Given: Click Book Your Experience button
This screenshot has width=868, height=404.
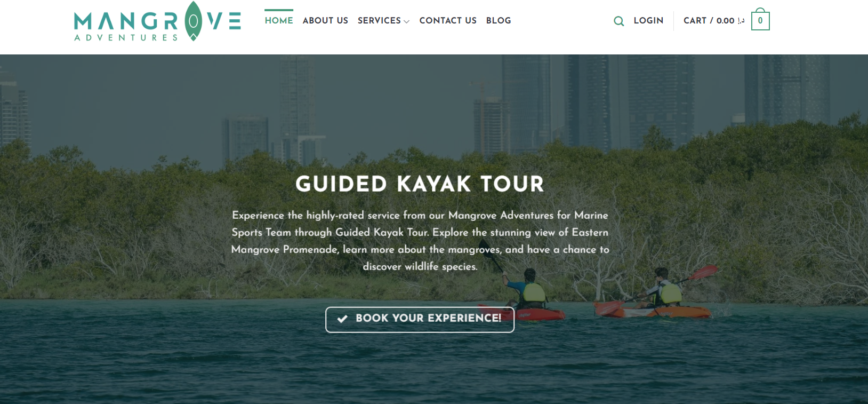Looking at the screenshot, I should 420,320.
